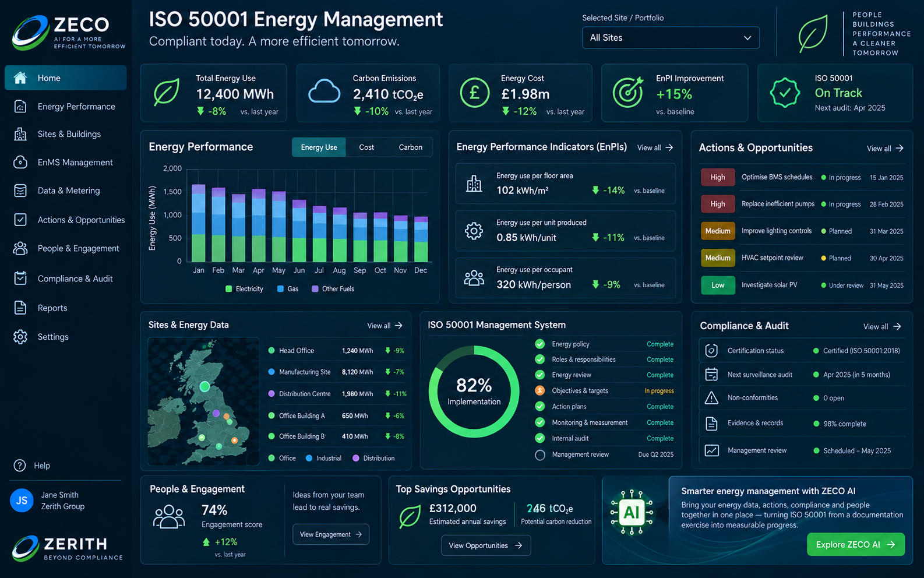924x578 pixels.
Task: Switch chart to the Cost tab
Action: pyautogui.click(x=366, y=147)
